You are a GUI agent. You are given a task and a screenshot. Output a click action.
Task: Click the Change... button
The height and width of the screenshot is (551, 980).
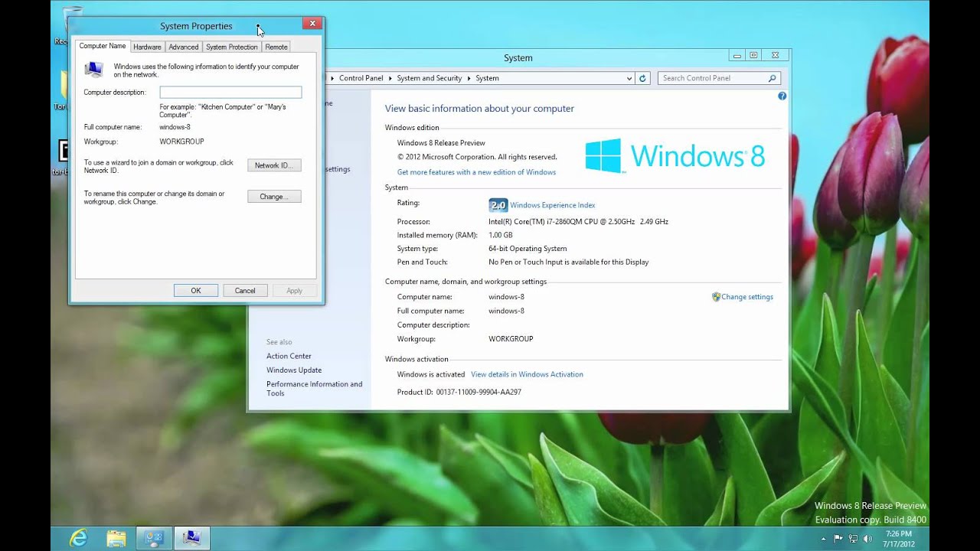(274, 197)
